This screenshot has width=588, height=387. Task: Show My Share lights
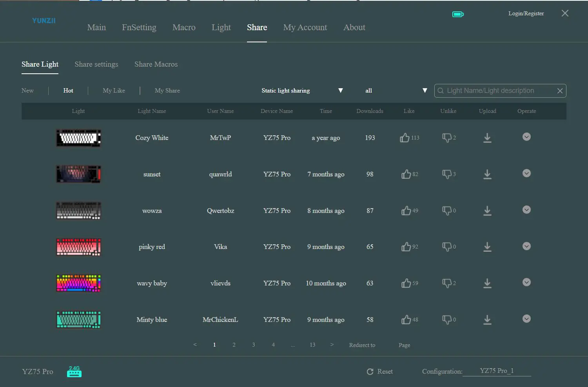coord(167,91)
